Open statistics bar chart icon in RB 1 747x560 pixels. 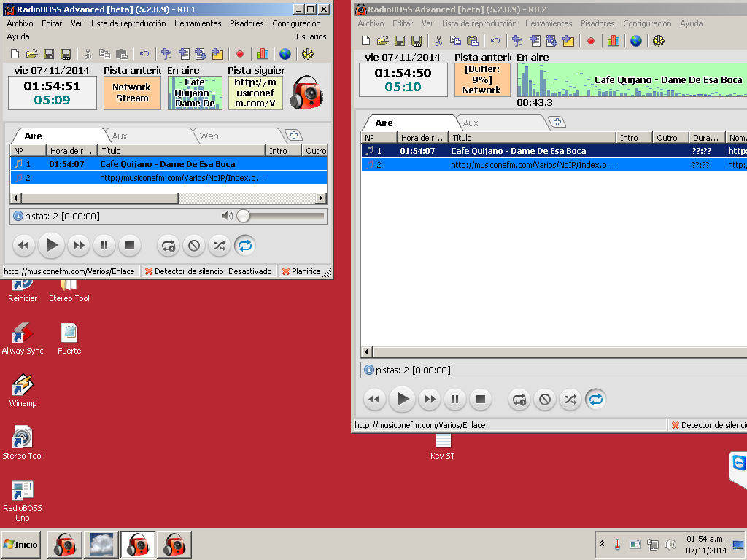click(x=263, y=54)
